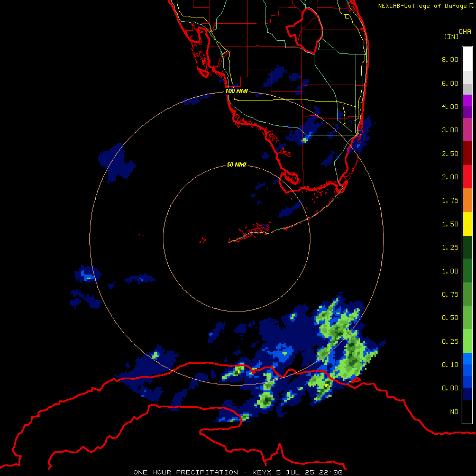This screenshot has height=476, width=476.
Task: Click the KBYX radar site identifier
Action: (261, 472)
